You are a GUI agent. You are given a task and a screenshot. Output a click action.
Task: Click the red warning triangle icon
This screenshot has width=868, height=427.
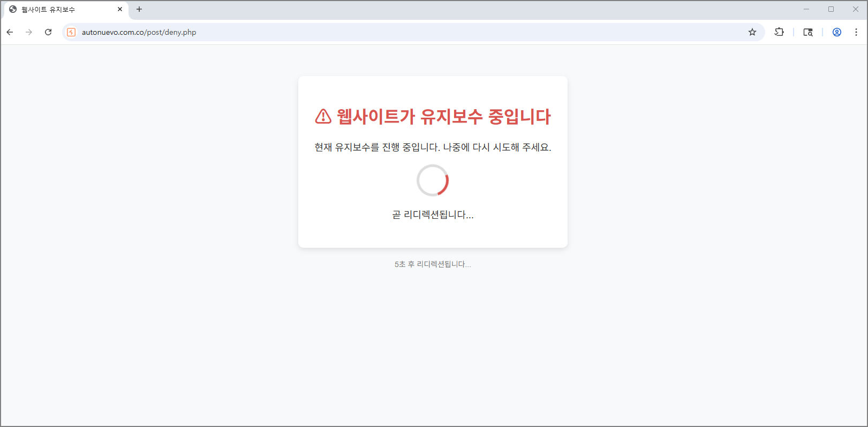pos(323,116)
